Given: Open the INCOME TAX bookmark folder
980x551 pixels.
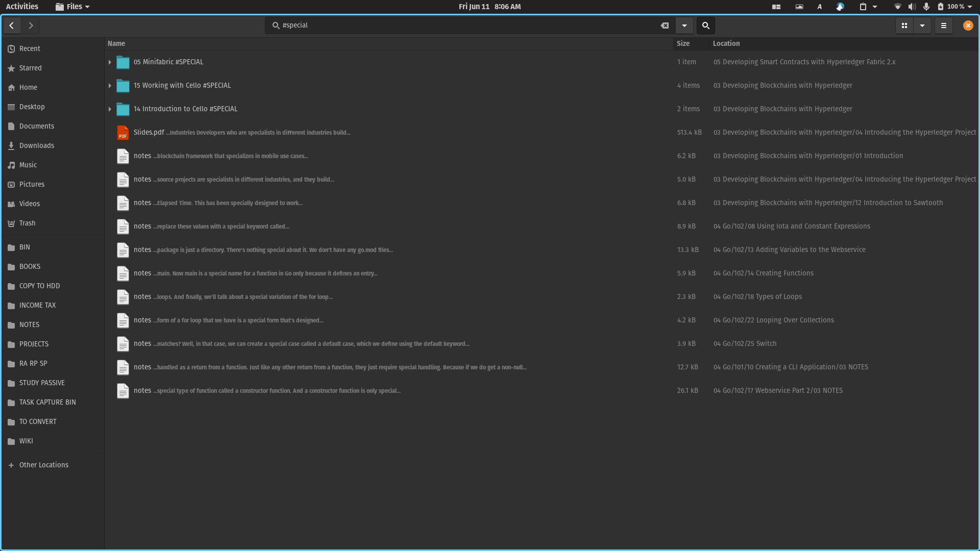Looking at the screenshot, I should click(x=53, y=305).
